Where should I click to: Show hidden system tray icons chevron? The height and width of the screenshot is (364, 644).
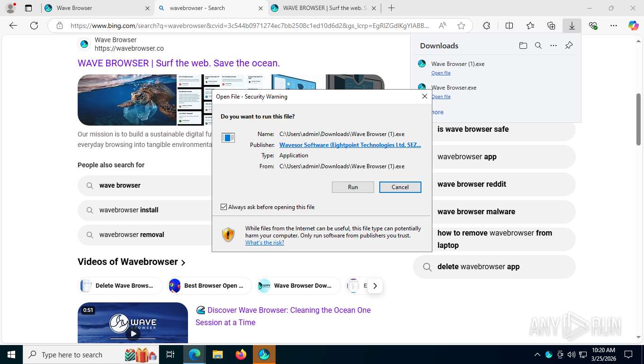click(537, 355)
